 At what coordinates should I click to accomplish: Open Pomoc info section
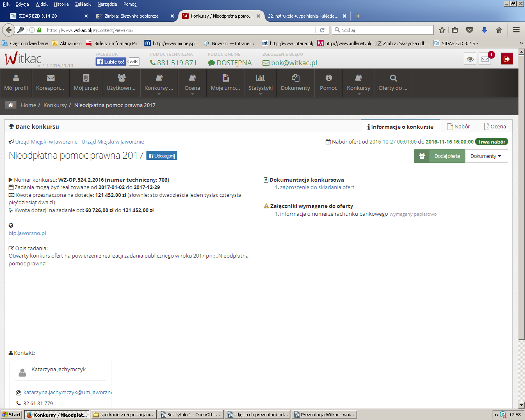(x=329, y=82)
